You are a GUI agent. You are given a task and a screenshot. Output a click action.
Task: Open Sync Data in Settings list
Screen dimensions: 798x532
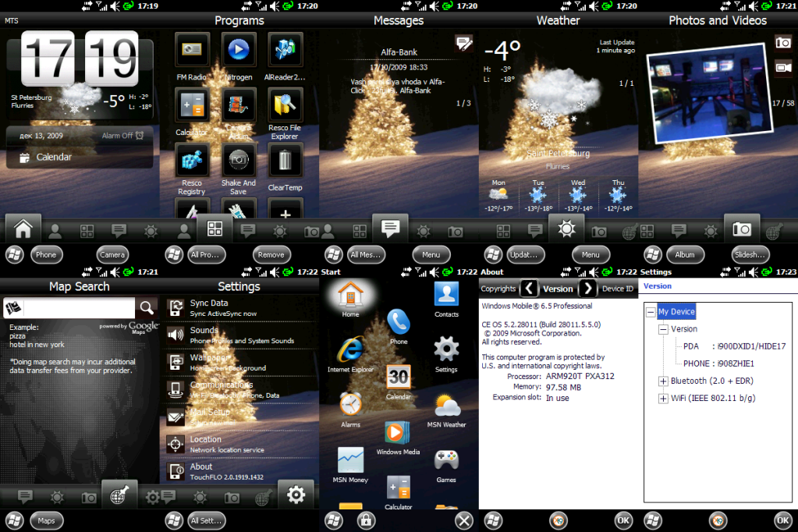[x=239, y=308]
